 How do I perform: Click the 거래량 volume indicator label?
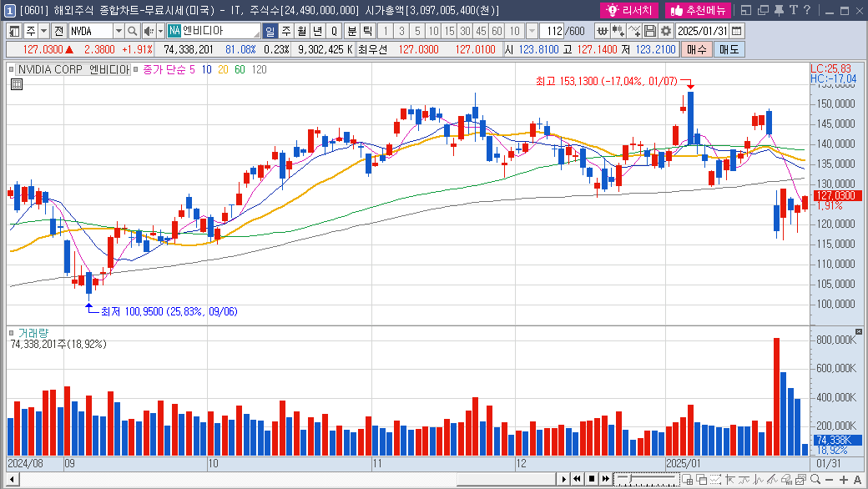pyautogui.click(x=33, y=333)
